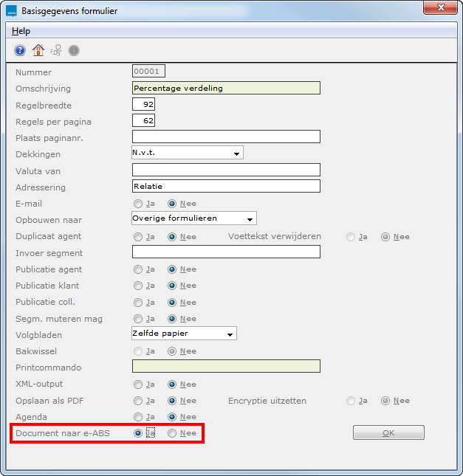Screen dimensions: 463x476
Task: Select Ja for Document naar e-ABS
Action: point(138,433)
